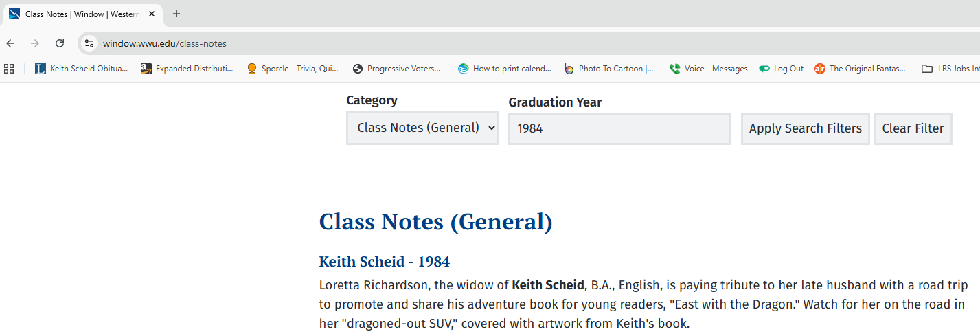This screenshot has width=980, height=336.
Task: Close the Class Notes browser tab
Action: pyautogui.click(x=152, y=14)
